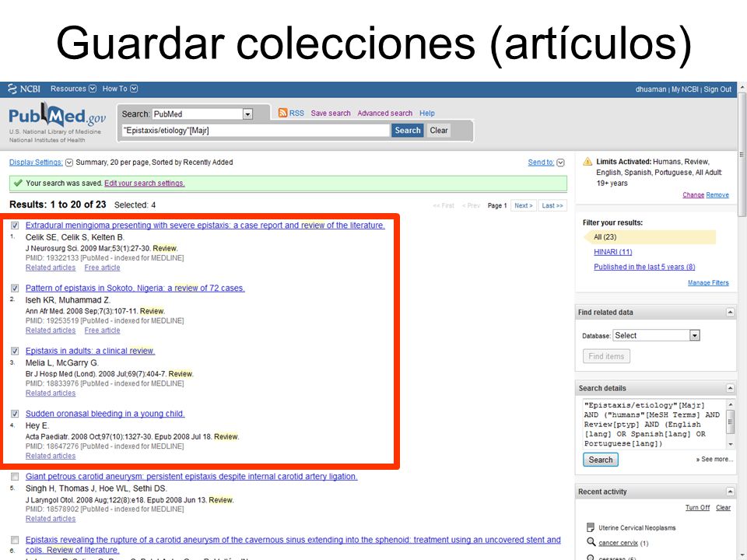Select the All (23) filter
747x560 pixels.
[650, 236]
